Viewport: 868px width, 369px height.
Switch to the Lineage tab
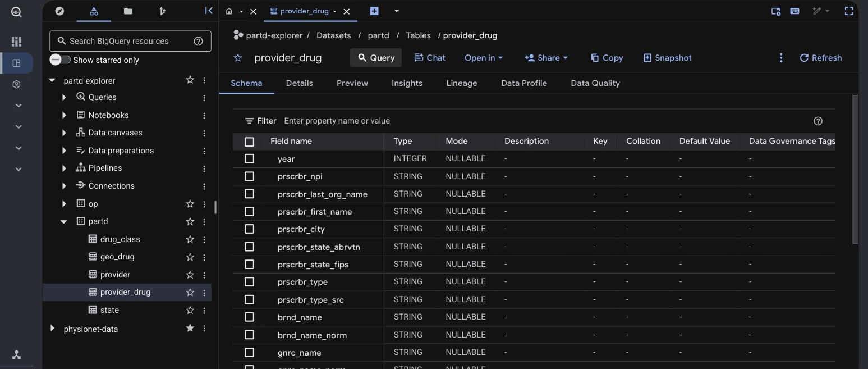pyautogui.click(x=462, y=83)
